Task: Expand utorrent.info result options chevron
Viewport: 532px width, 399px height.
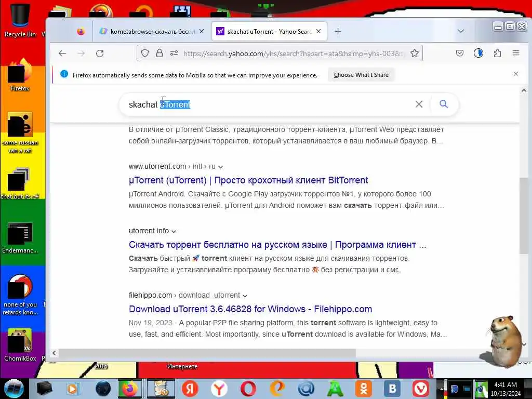Action: [x=174, y=231]
